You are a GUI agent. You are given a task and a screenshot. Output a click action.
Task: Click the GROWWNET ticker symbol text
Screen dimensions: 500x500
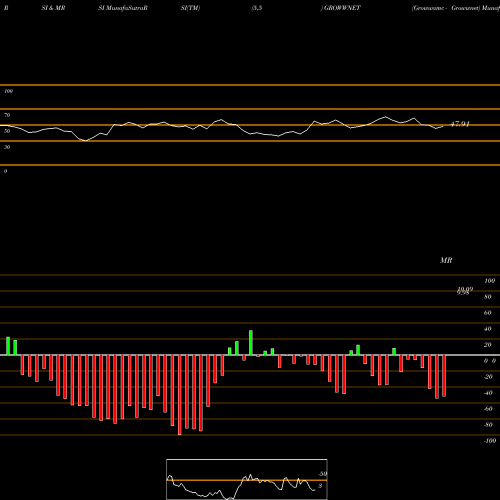[342, 8]
